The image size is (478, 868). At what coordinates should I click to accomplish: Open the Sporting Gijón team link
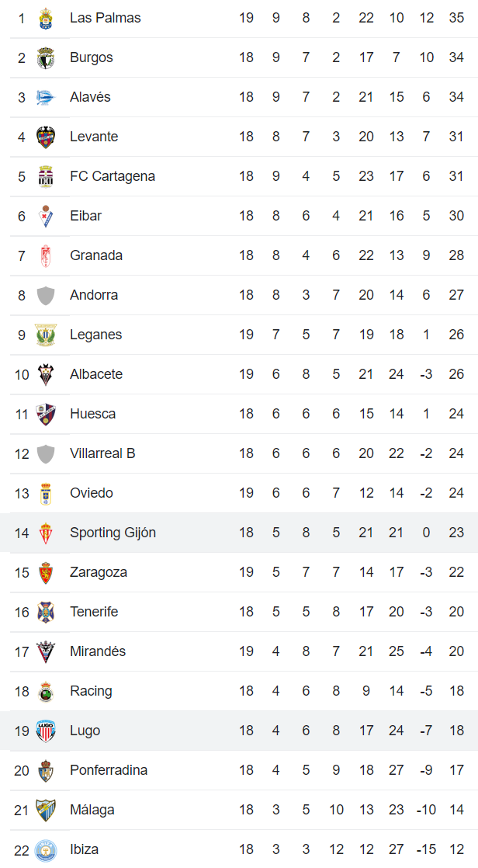pyautogui.click(x=113, y=533)
